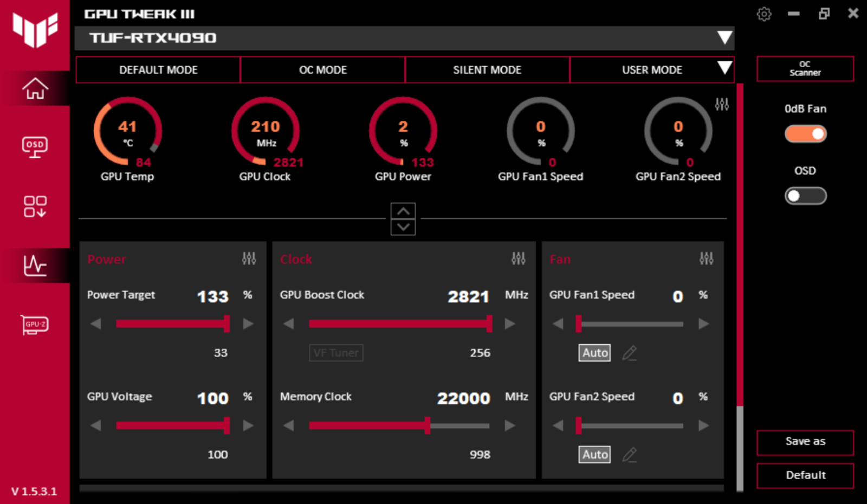Open settings gear icon
This screenshot has height=504, width=867.
point(764,14)
